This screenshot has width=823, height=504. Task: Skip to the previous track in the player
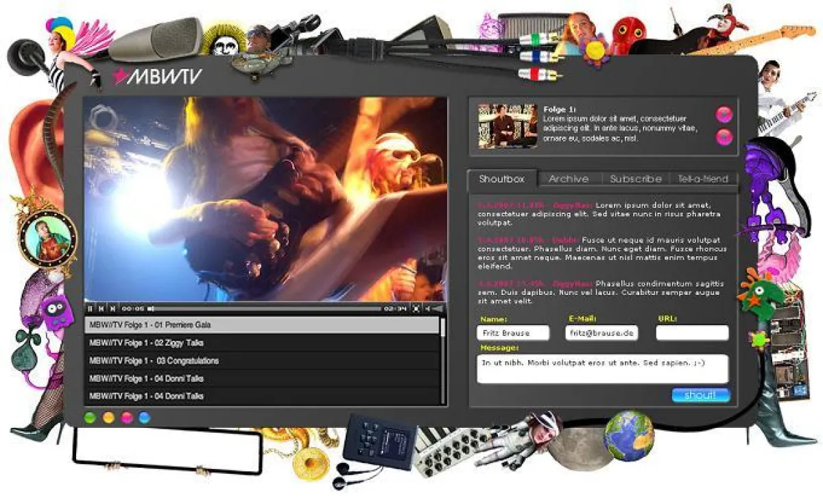click(102, 309)
